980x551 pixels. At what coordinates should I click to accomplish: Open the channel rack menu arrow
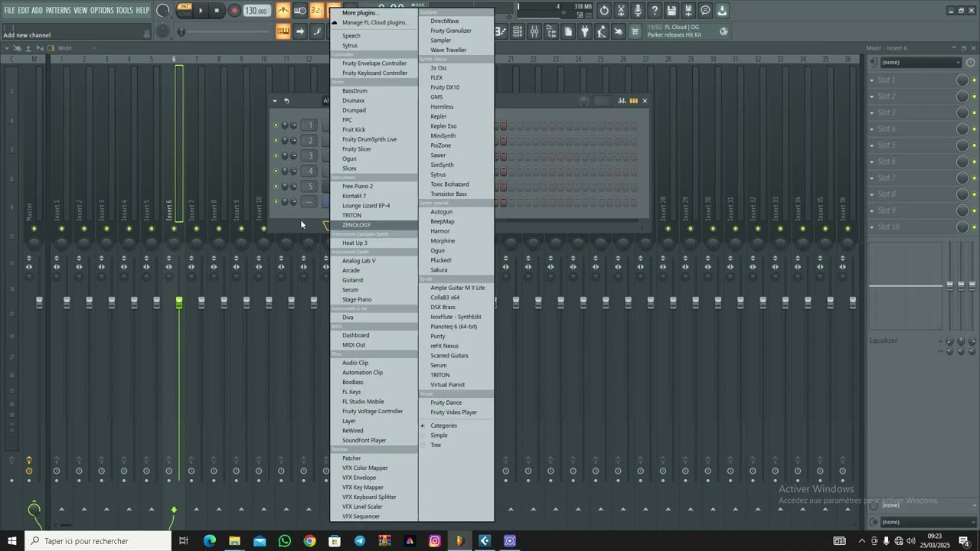275,101
